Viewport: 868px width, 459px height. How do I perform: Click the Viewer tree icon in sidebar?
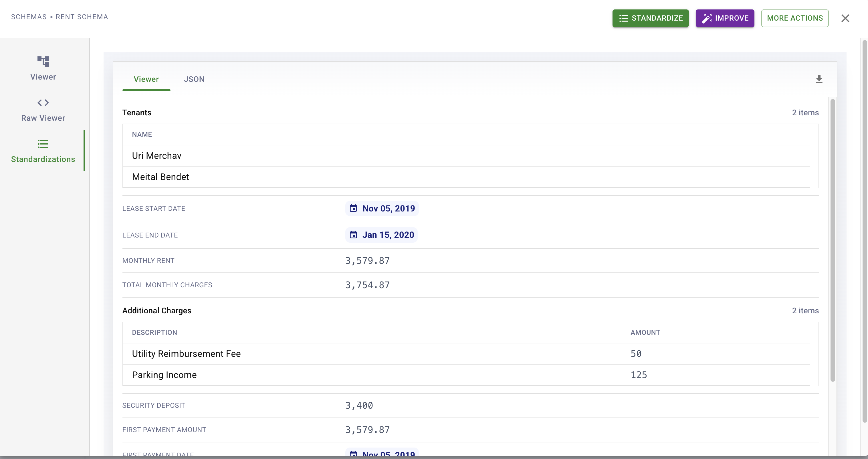(x=43, y=61)
